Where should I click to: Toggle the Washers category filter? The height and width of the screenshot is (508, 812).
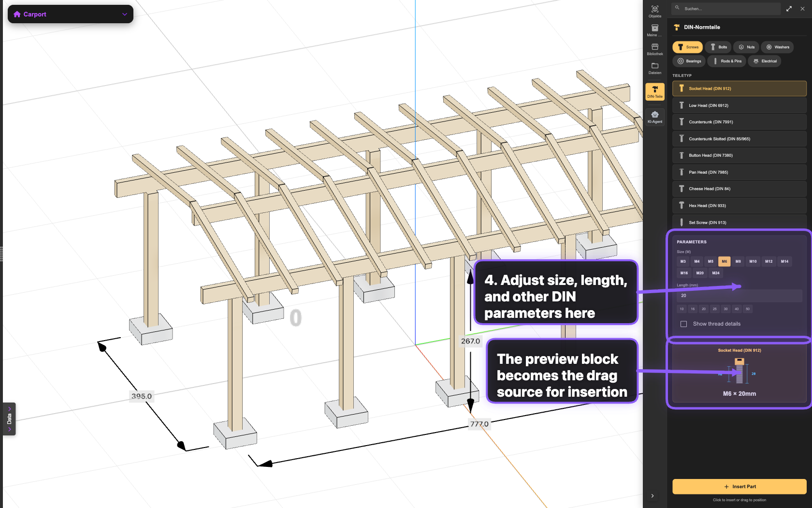point(777,47)
